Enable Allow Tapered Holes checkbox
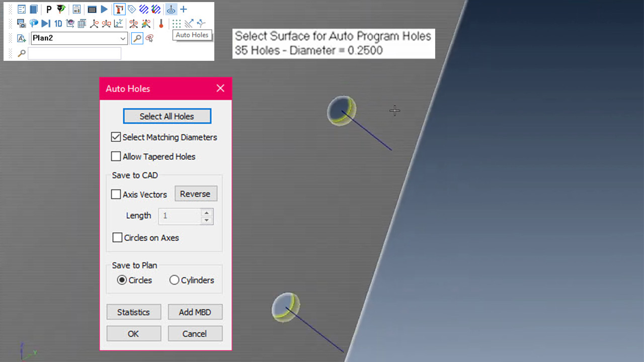The image size is (644, 362). pyautogui.click(x=116, y=156)
